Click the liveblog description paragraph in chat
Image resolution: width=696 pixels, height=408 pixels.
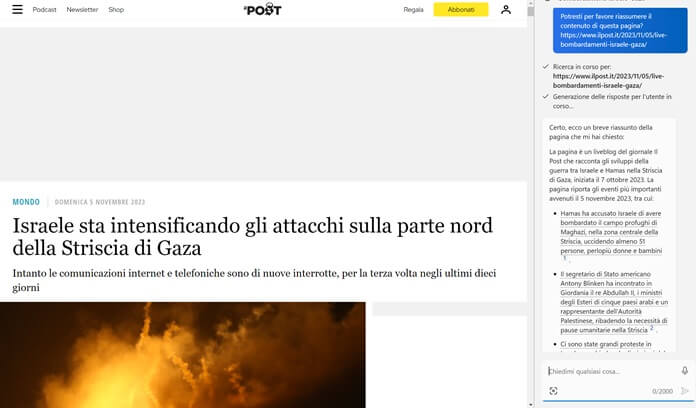click(606, 175)
